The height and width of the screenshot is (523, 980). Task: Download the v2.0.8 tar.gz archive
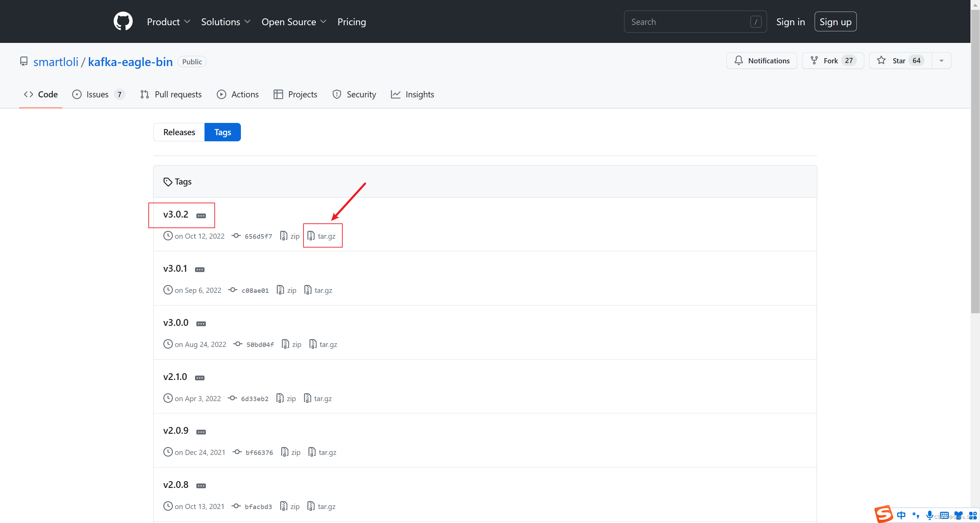click(322, 506)
